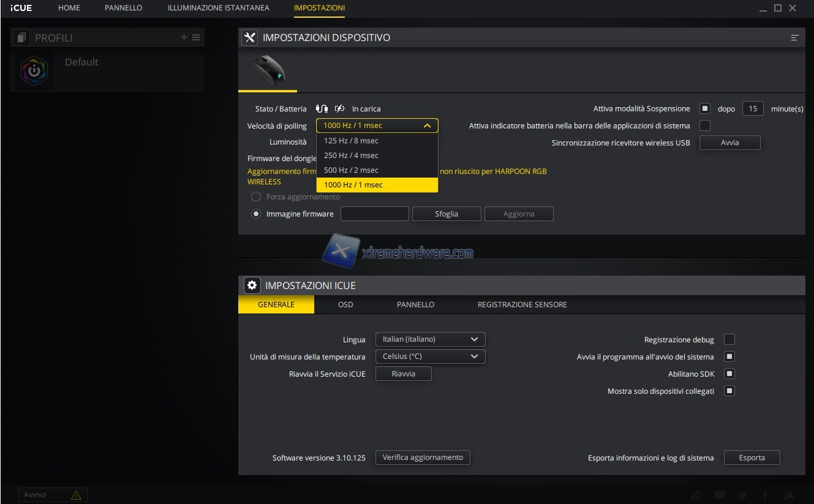The image size is (814, 504).
Task: Open device settings panel options menu icon
Action: (x=794, y=38)
